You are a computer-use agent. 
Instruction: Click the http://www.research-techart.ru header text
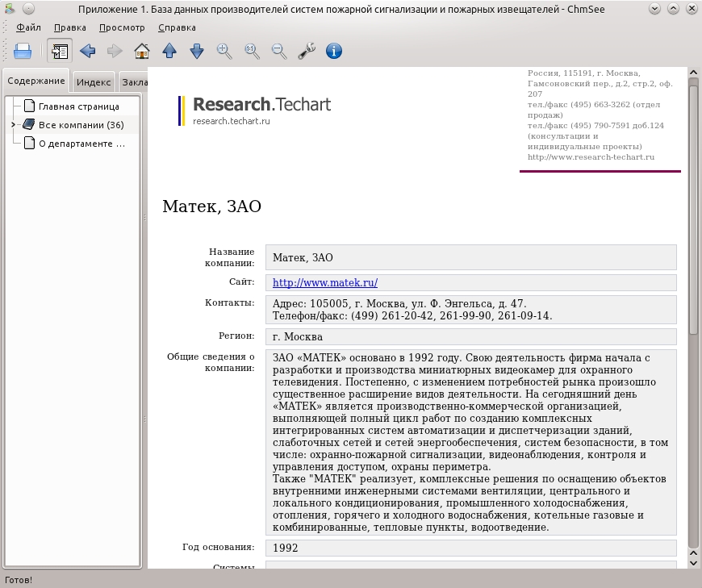(x=591, y=157)
